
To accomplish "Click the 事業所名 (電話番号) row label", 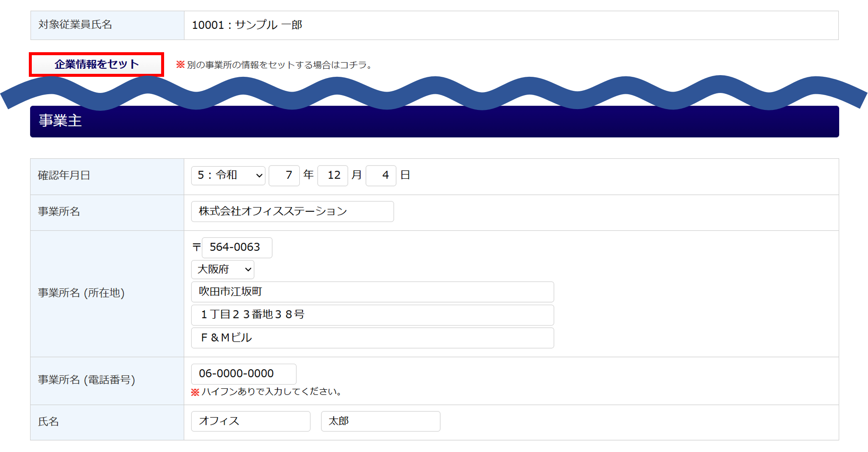I will [87, 380].
